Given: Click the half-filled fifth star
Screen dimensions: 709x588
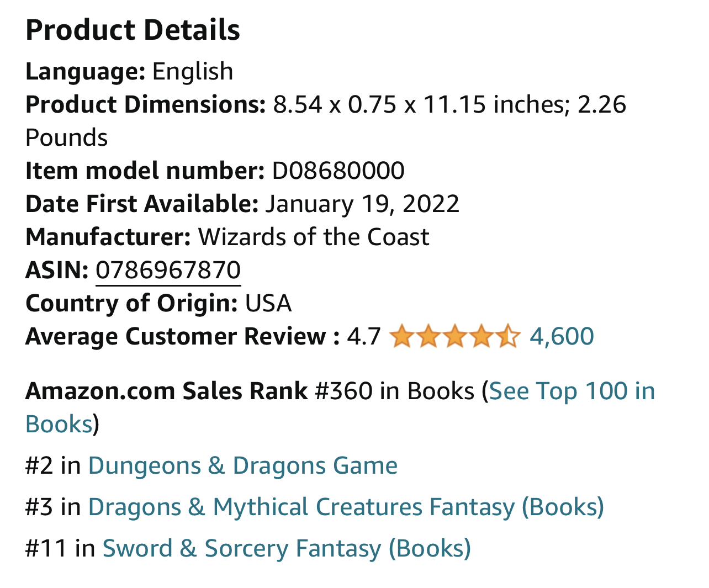Looking at the screenshot, I should click(x=508, y=337).
